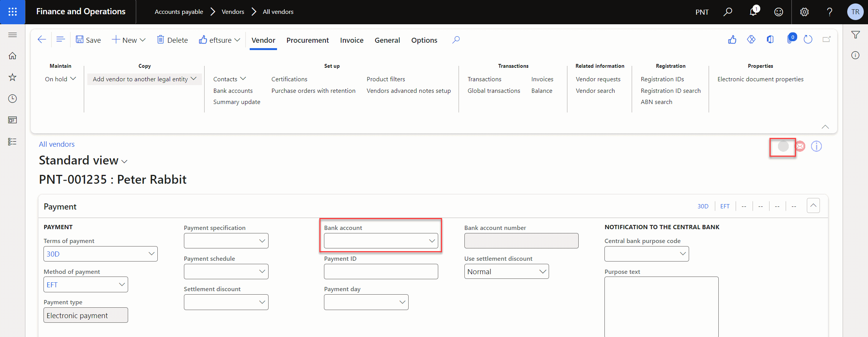Viewport: 868px width, 337px height.
Task: Click Global transactions
Action: point(494,91)
